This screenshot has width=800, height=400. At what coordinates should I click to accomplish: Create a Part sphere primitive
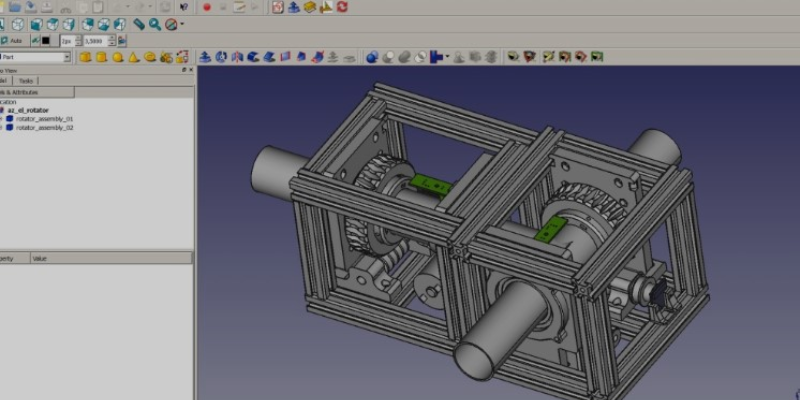[118, 57]
